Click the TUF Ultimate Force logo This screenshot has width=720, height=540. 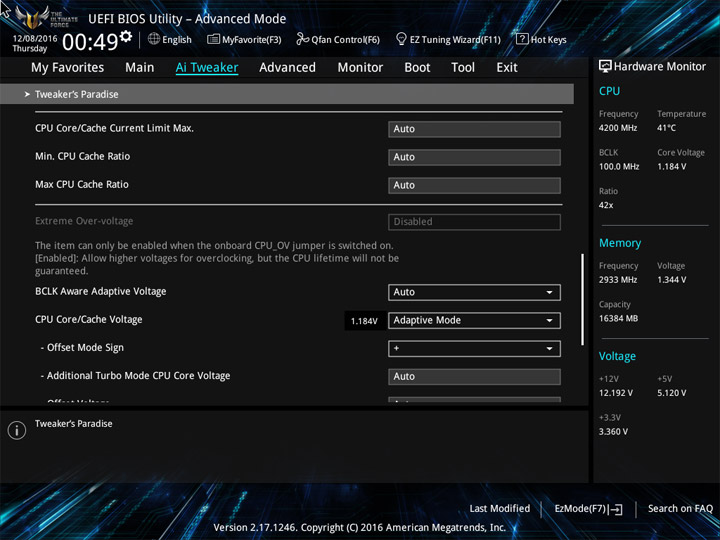tap(46, 17)
